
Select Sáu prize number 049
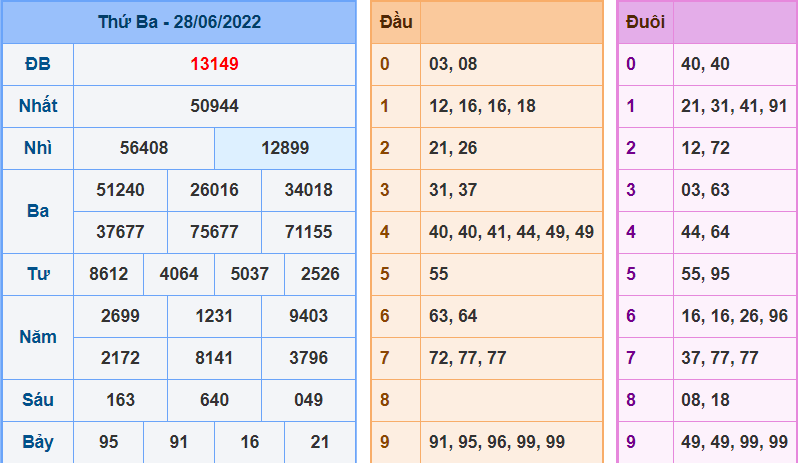(x=308, y=400)
